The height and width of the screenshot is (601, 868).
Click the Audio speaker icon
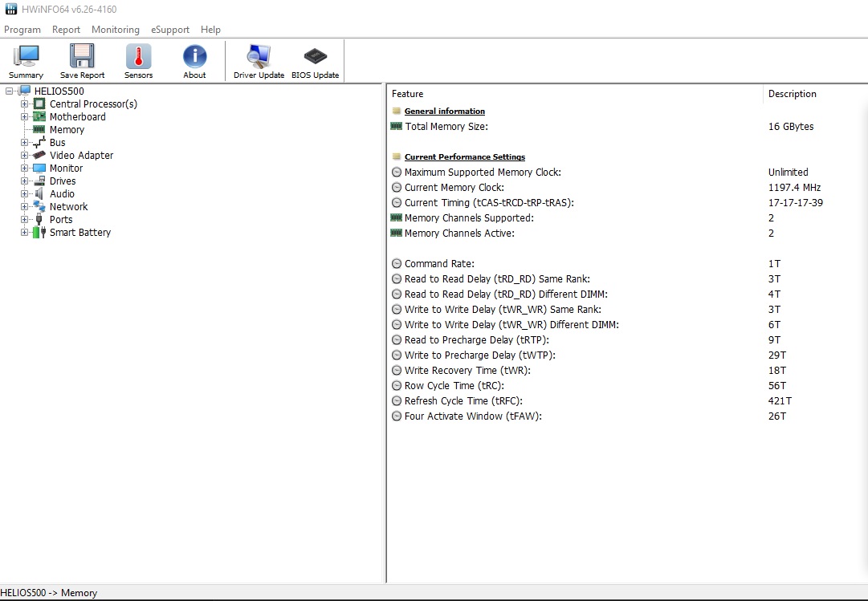(39, 193)
